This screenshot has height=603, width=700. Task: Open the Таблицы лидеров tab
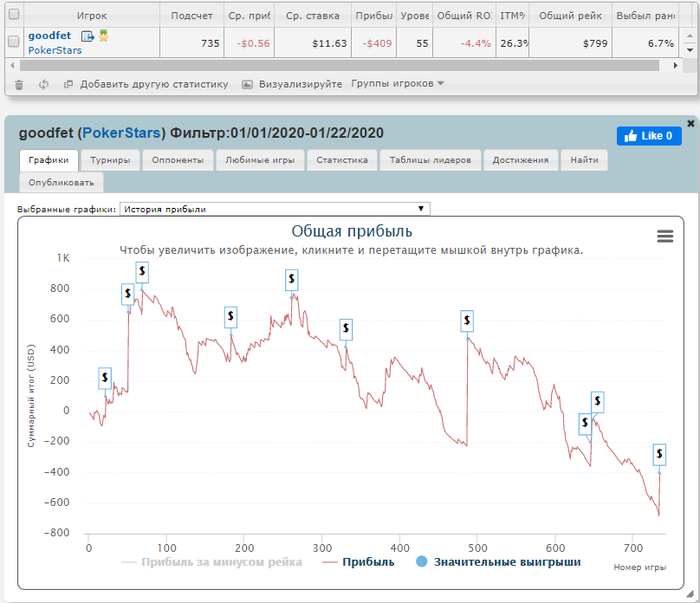point(430,160)
